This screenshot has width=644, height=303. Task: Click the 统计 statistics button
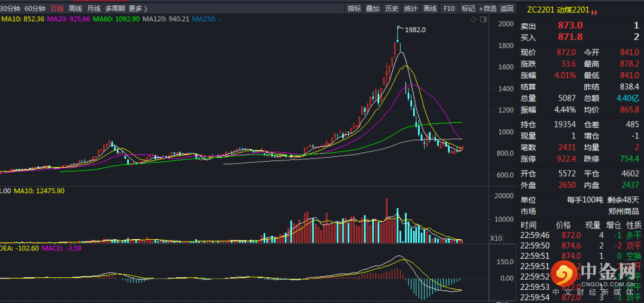[411, 8]
